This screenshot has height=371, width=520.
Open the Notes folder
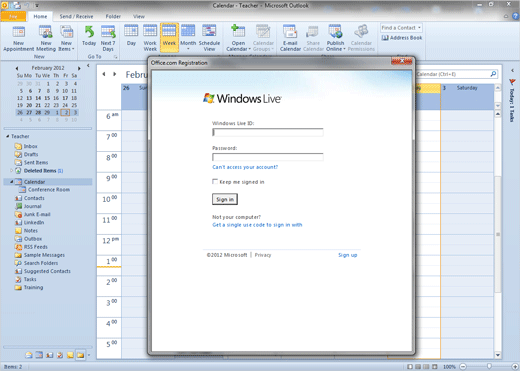30,231
